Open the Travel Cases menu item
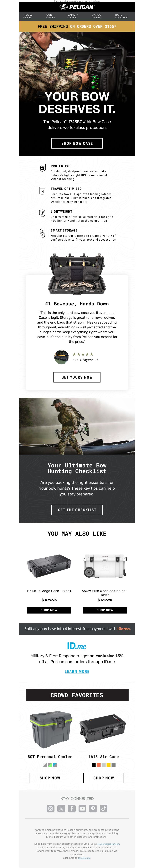The height and width of the screenshot is (868, 154). [28, 16]
